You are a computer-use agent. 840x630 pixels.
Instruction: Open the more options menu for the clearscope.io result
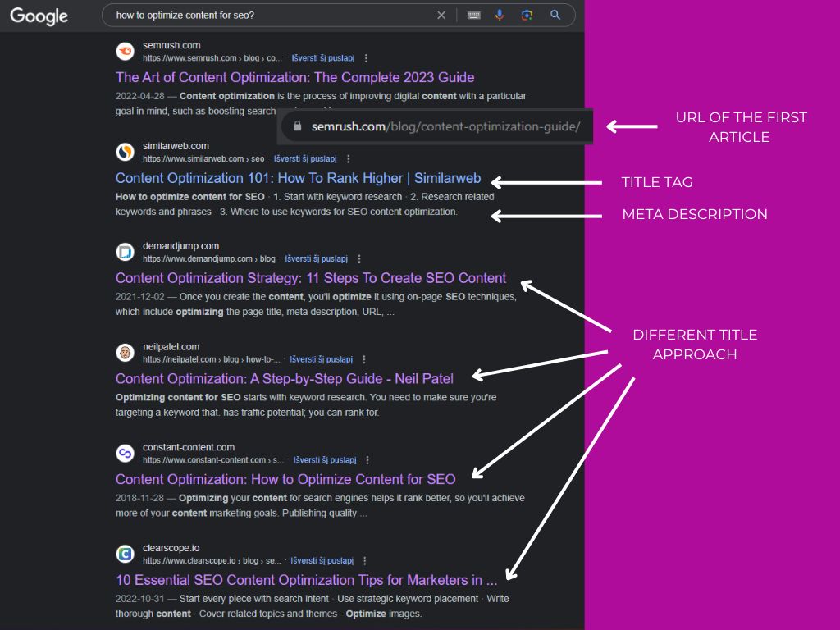click(x=365, y=561)
